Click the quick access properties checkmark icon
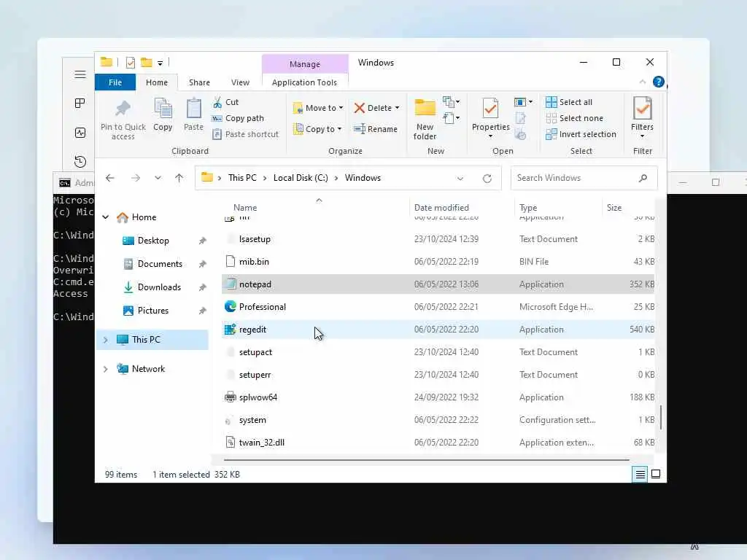Viewport: 747px width, 560px height. (x=131, y=63)
